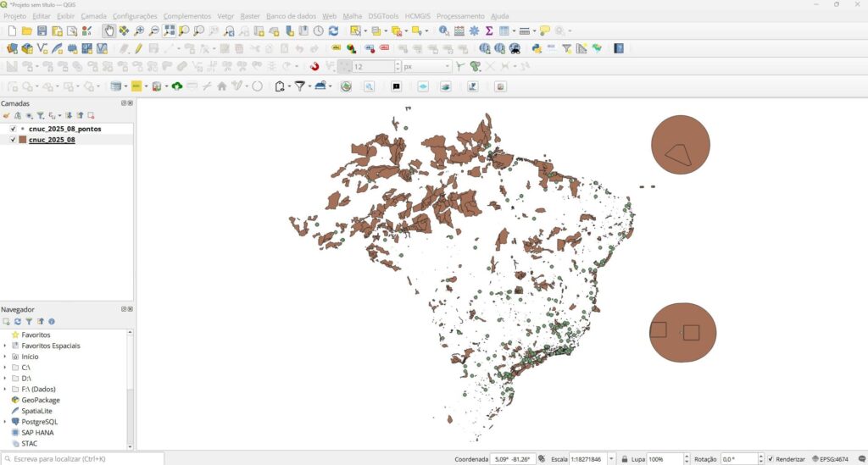The height and width of the screenshot is (465, 868).
Task: Toggle the scale lock padlock icon
Action: pyautogui.click(x=625, y=459)
